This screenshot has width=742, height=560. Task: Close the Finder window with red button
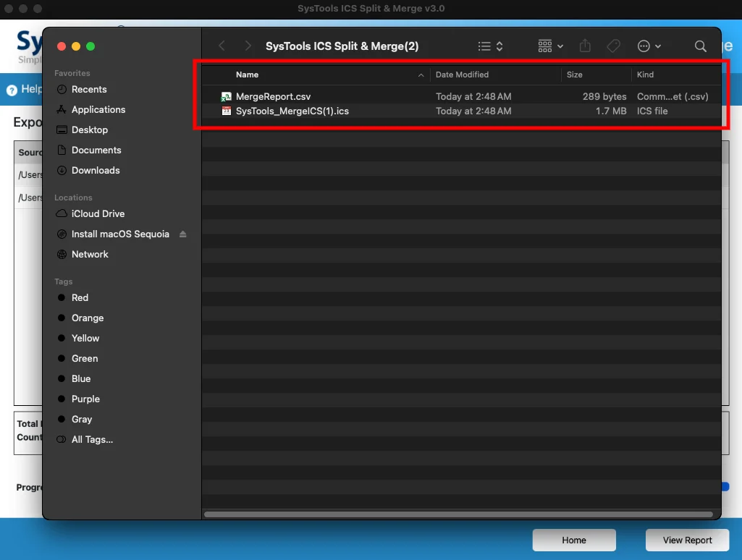(x=62, y=46)
